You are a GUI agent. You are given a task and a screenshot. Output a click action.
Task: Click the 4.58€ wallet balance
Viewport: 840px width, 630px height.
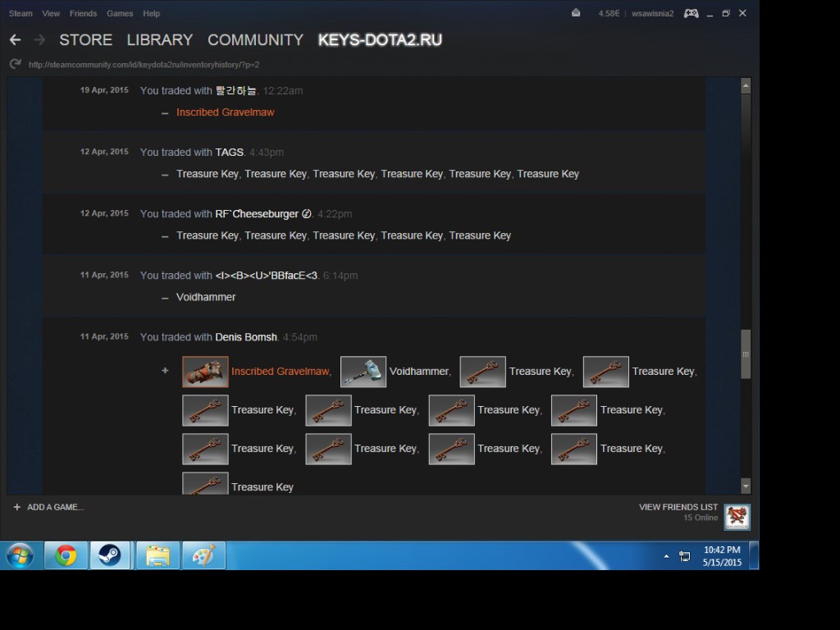coord(609,13)
